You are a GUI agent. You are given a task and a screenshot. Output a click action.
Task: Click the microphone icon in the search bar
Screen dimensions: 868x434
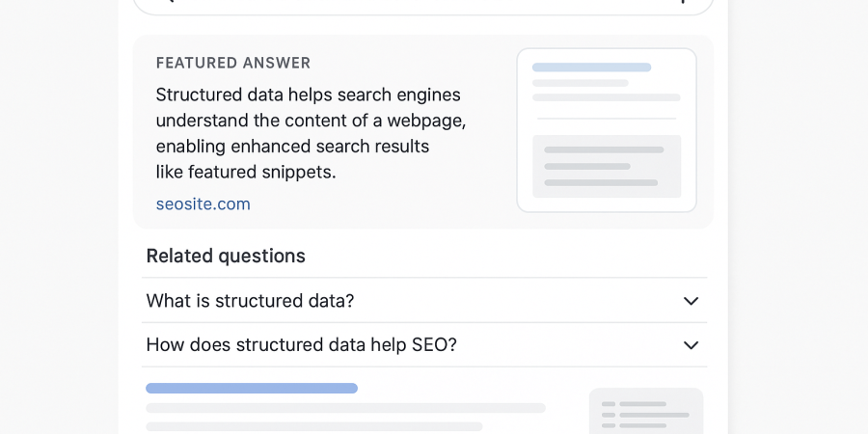[x=683, y=2]
